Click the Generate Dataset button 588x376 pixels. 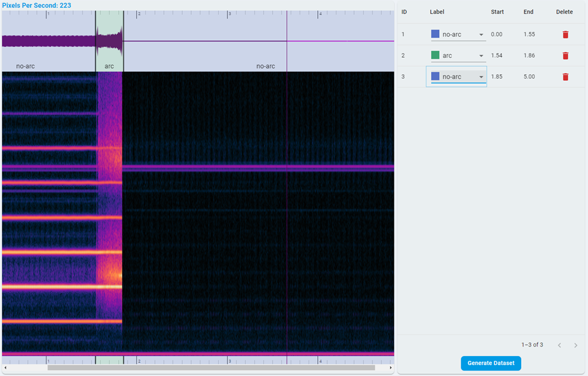pyautogui.click(x=490, y=363)
